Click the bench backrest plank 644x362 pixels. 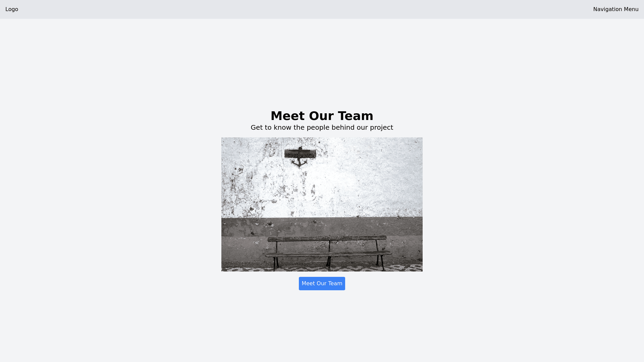click(327, 239)
